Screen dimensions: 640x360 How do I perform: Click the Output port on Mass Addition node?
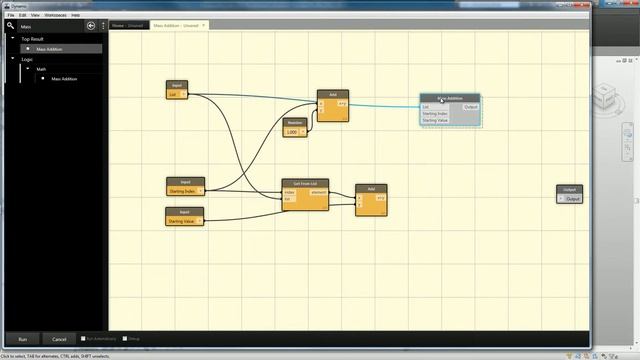point(471,107)
